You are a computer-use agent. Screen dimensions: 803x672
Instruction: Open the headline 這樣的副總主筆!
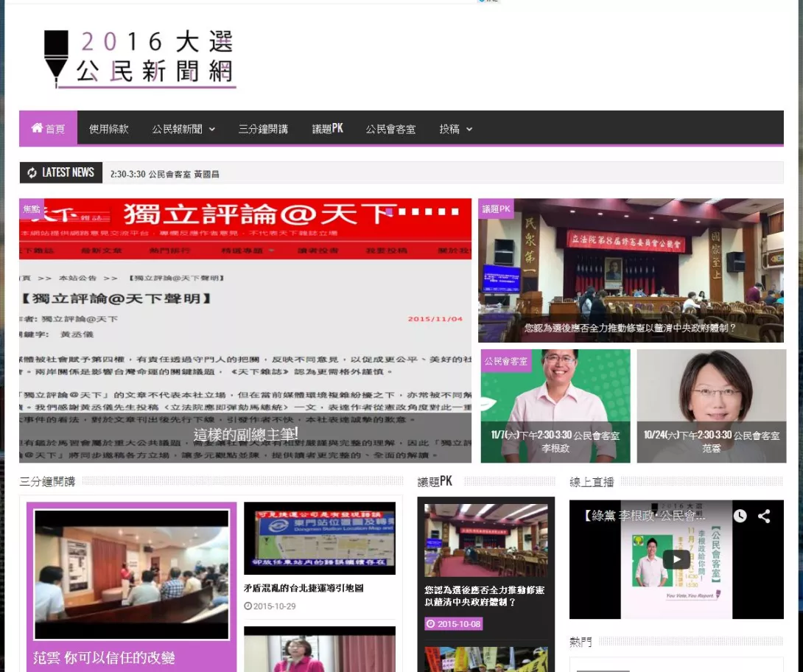coord(246,434)
